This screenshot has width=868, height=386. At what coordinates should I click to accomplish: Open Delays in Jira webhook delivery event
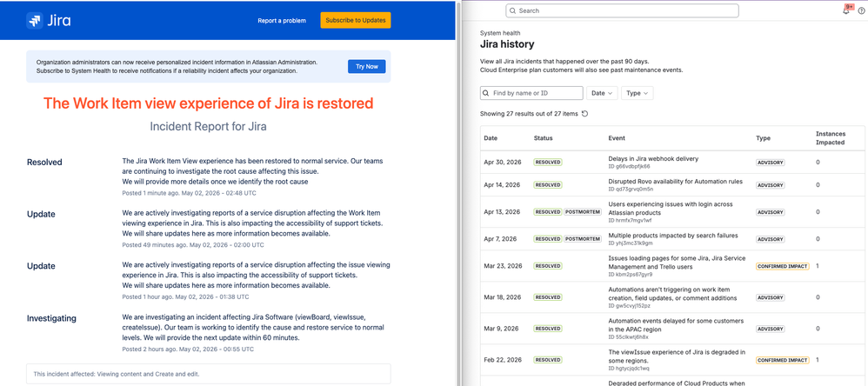point(653,159)
